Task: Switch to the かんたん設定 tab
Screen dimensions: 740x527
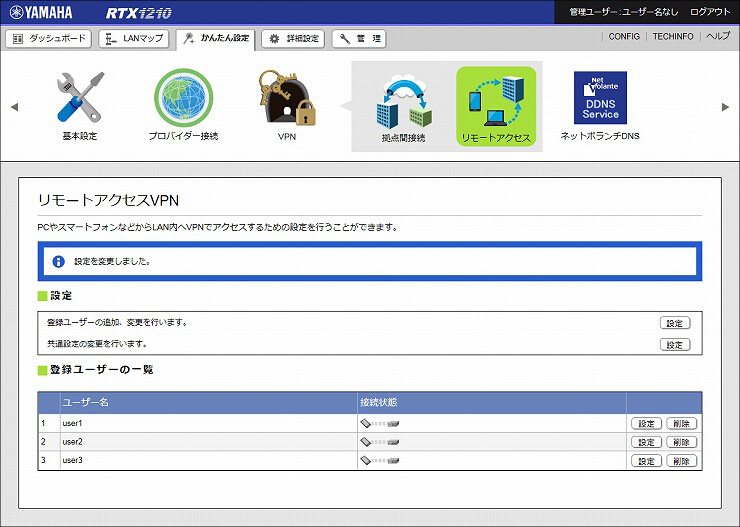Action: [x=216, y=40]
